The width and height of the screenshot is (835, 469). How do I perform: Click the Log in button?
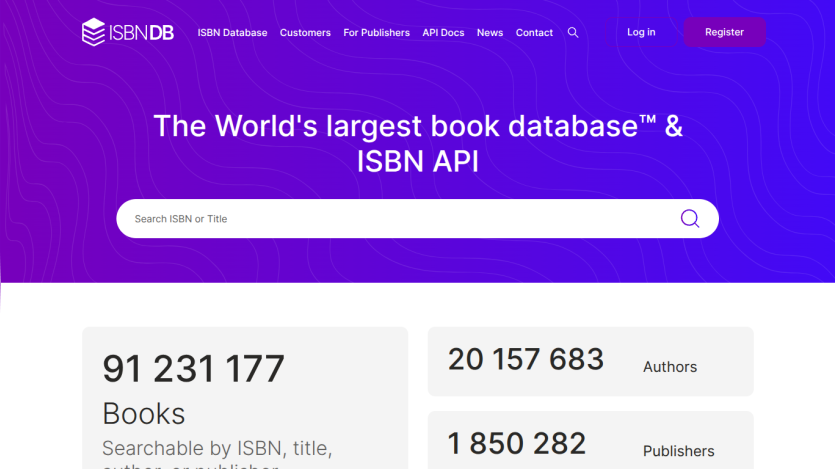[641, 32]
